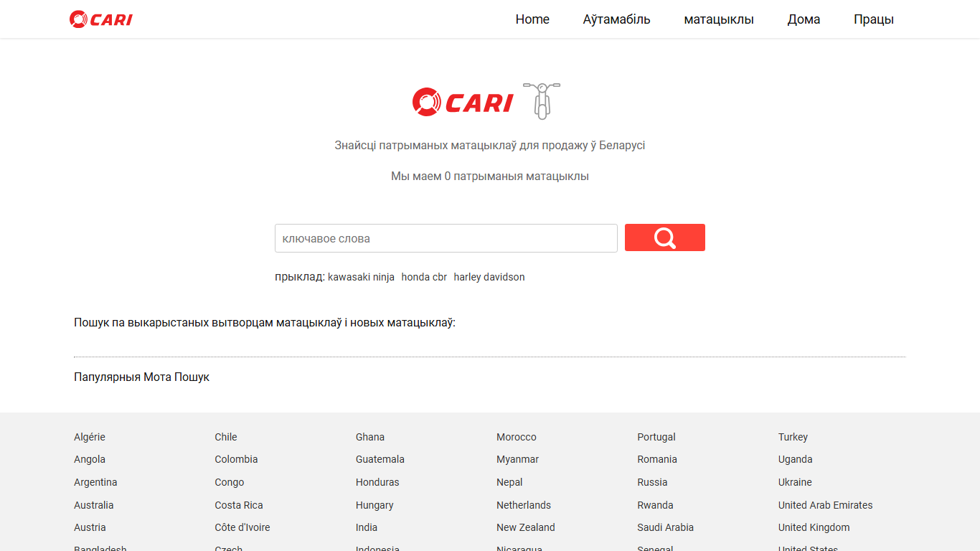Choose Rwanda in the footer
The height and width of the screenshot is (551, 980).
[x=655, y=505]
